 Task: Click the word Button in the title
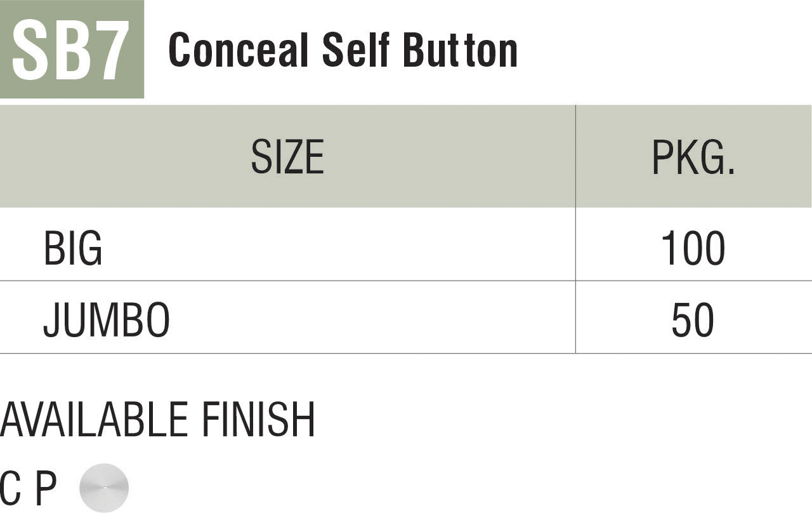tap(461, 50)
